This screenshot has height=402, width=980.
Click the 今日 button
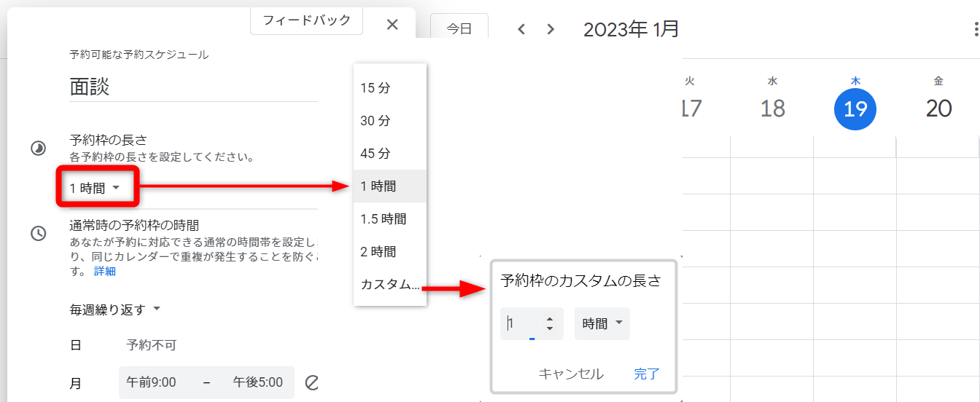[x=459, y=29]
